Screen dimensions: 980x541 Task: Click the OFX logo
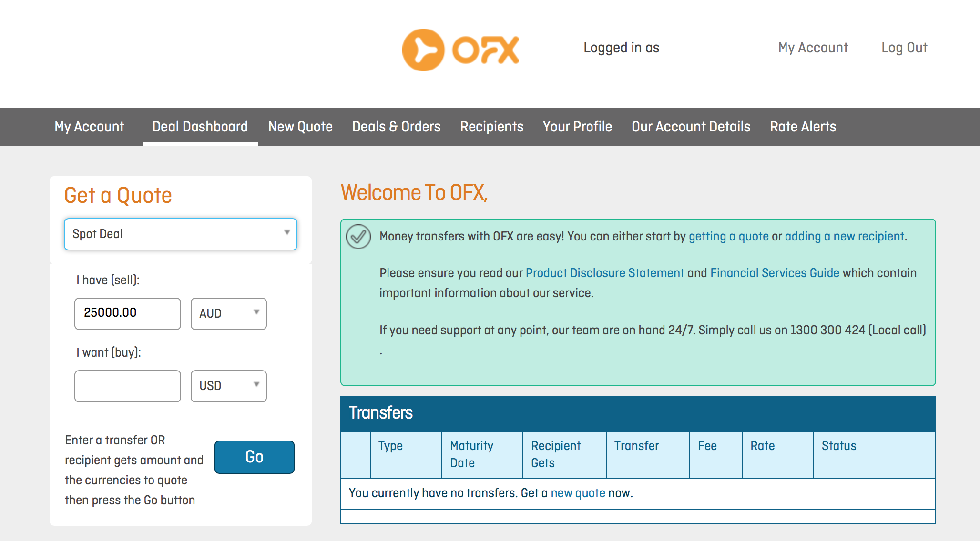click(x=460, y=50)
